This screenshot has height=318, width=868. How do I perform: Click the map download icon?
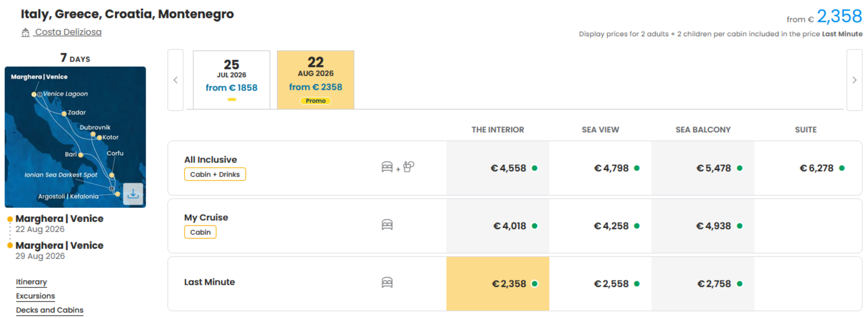pos(133,194)
